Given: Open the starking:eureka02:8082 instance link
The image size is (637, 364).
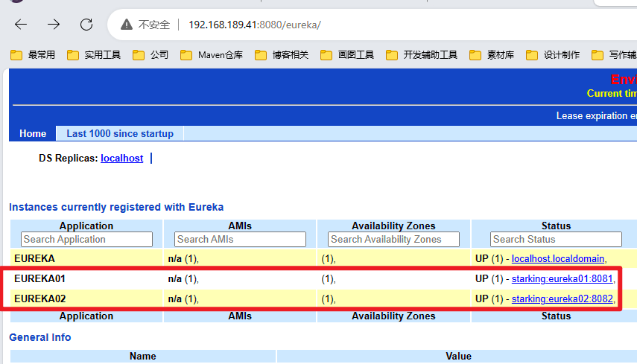Looking at the screenshot, I should (562, 298).
